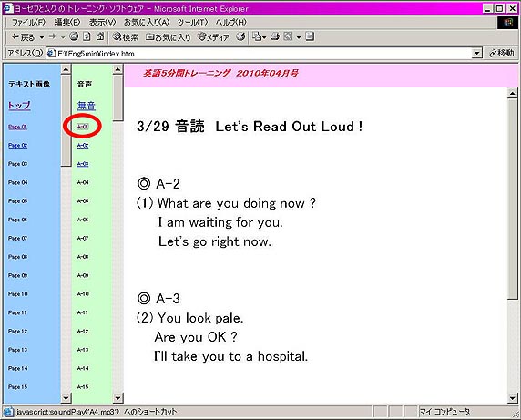This screenshot has width=521, height=420.
Task: Click text frame scrollbar up arrow
Action: click(66, 69)
